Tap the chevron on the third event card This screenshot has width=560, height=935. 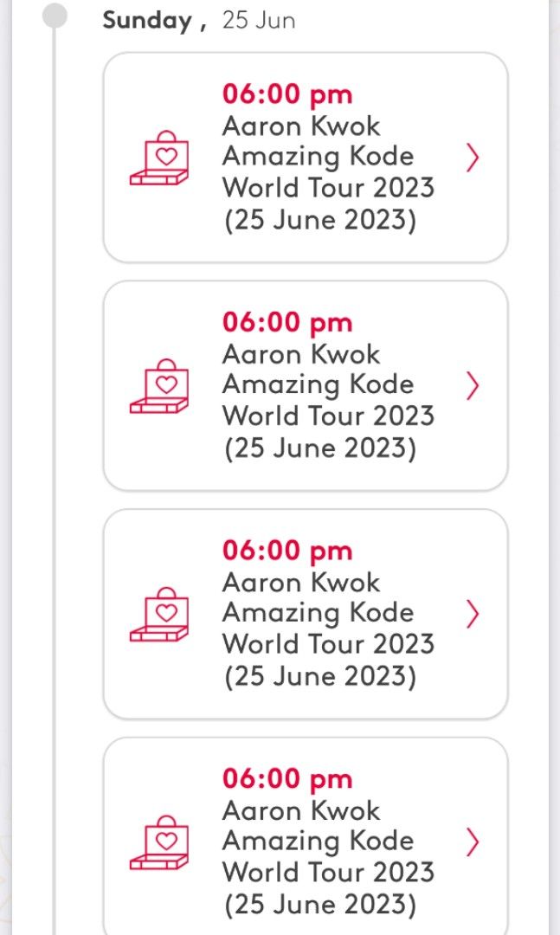[472, 616]
